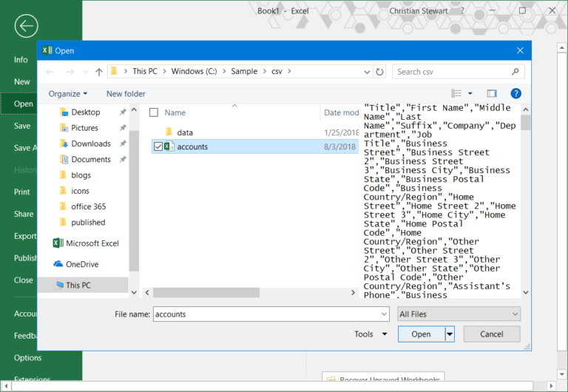Click the file list horizontal scrollbar thumb
Viewport: 568px width, 392px height.
tap(206, 292)
